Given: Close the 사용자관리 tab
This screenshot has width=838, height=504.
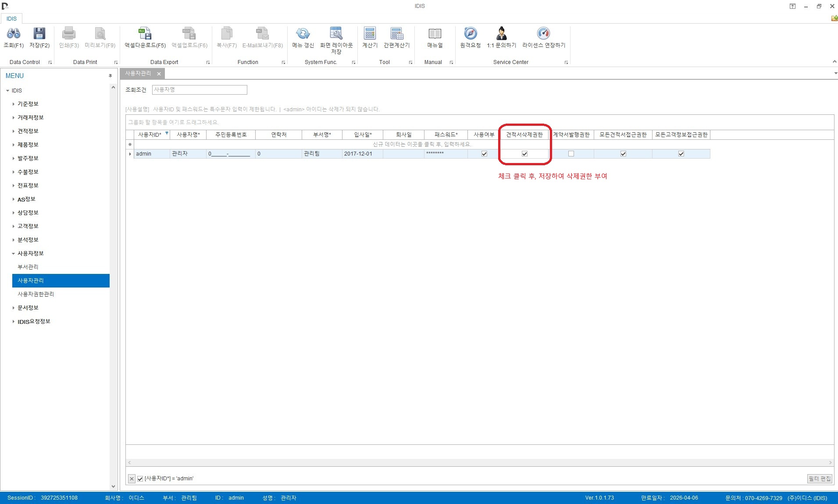Looking at the screenshot, I should [x=159, y=74].
